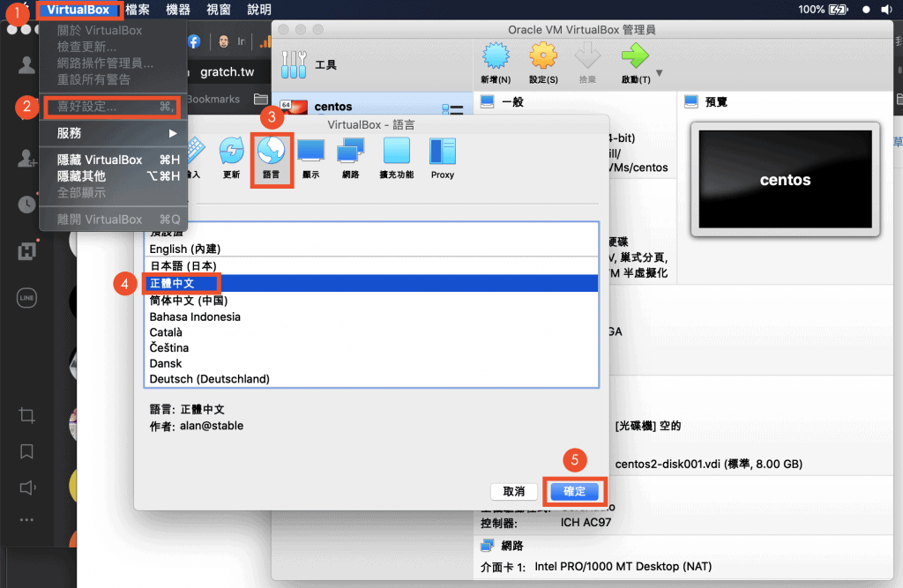Viewport: 903px width, 588px height.
Task: Click the 啟動(T) green start arrow
Action: [635, 62]
